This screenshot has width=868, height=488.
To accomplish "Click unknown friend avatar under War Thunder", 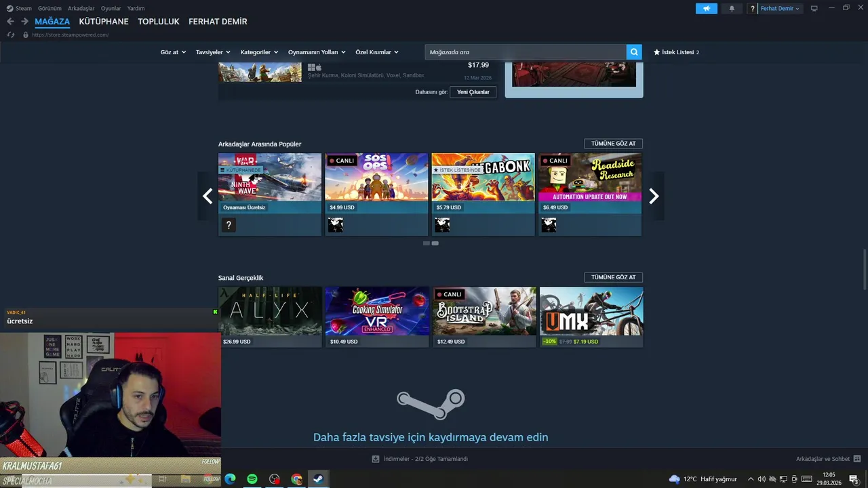I will [x=229, y=225].
